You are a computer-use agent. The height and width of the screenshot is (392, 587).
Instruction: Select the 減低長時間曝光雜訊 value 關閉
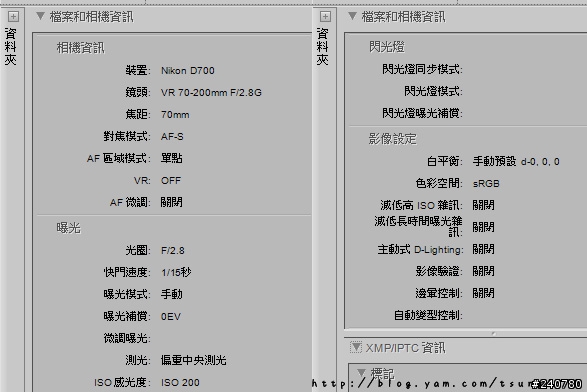pos(483,227)
